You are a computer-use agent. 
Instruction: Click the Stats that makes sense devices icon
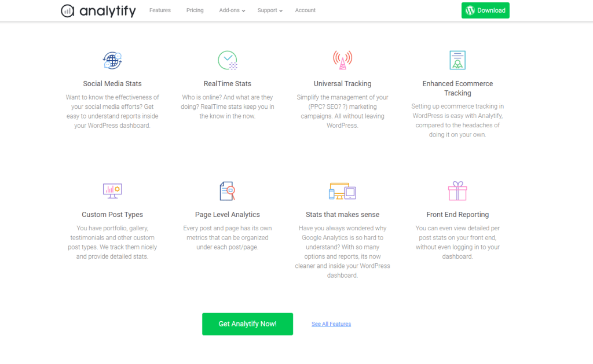pyautogui.click(x=343, y=191)
